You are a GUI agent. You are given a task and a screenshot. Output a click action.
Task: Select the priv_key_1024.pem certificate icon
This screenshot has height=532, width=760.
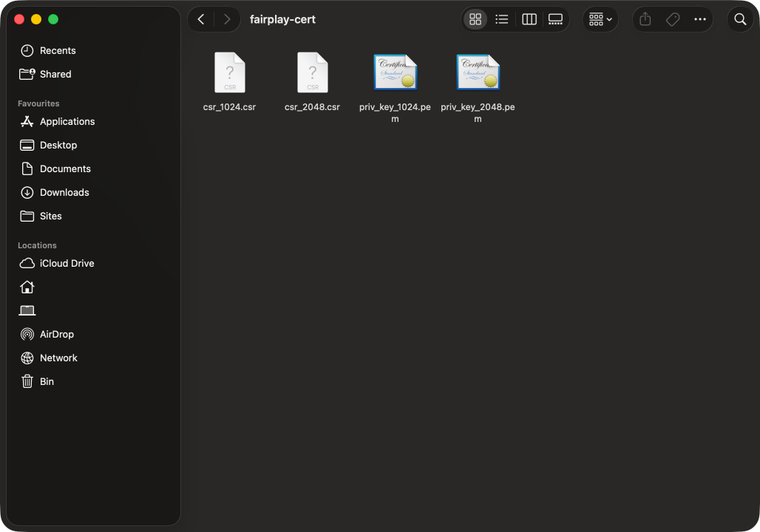tap(395, 72)
